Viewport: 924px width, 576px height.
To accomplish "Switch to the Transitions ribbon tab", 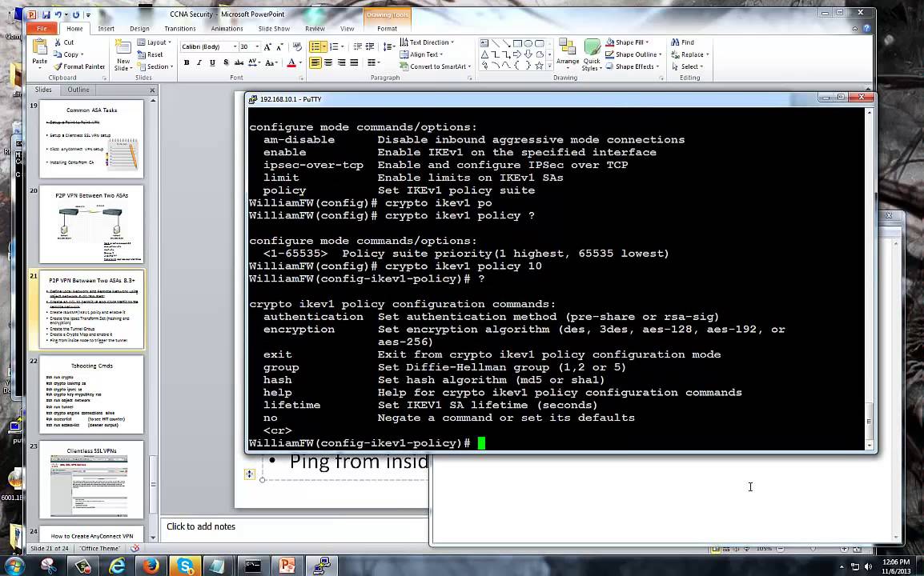I will (x=179, y=28).
